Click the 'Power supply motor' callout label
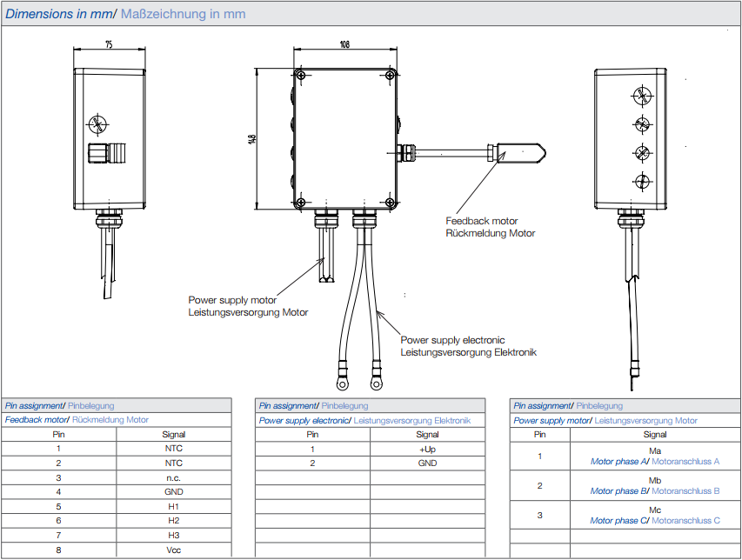742x560 pixels. click(x=232, y=300)
